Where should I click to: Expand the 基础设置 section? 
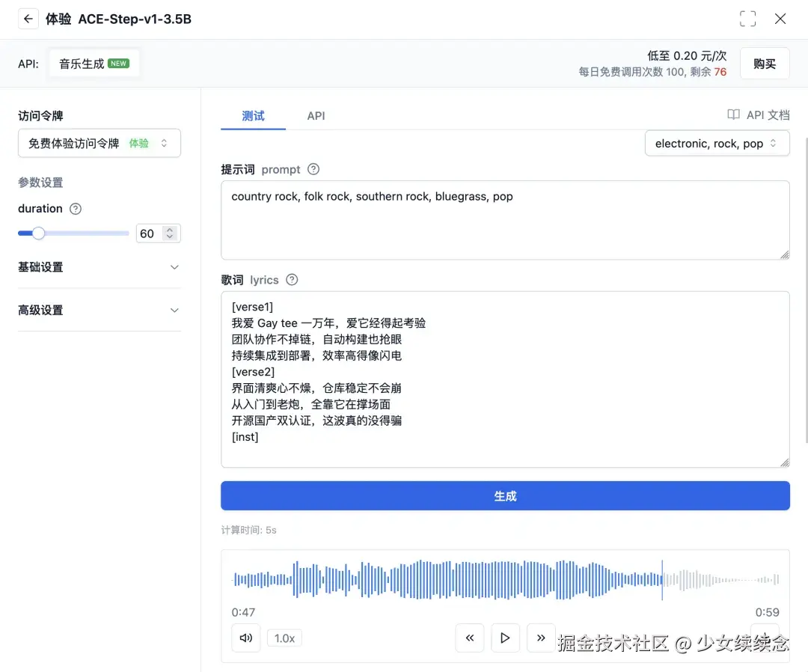point(100,267)
